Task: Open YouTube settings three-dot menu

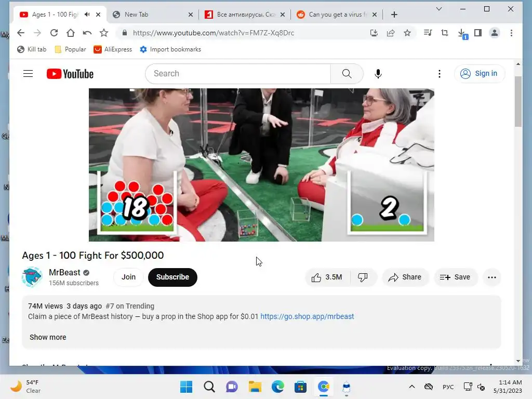Action: tap(440, 74)
